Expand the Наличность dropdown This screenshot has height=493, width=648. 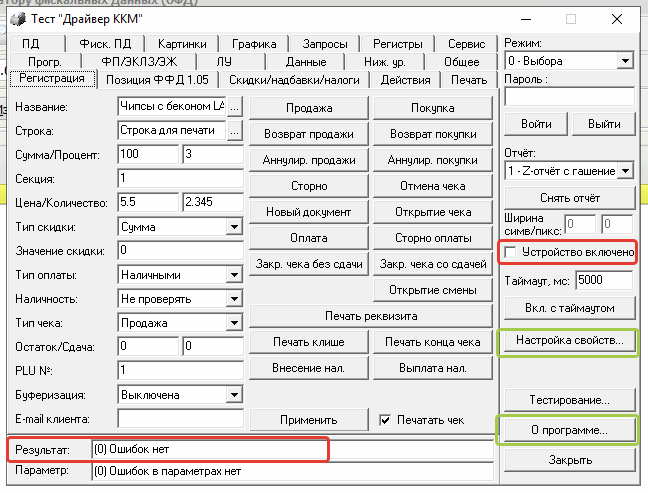coord(234,299)
